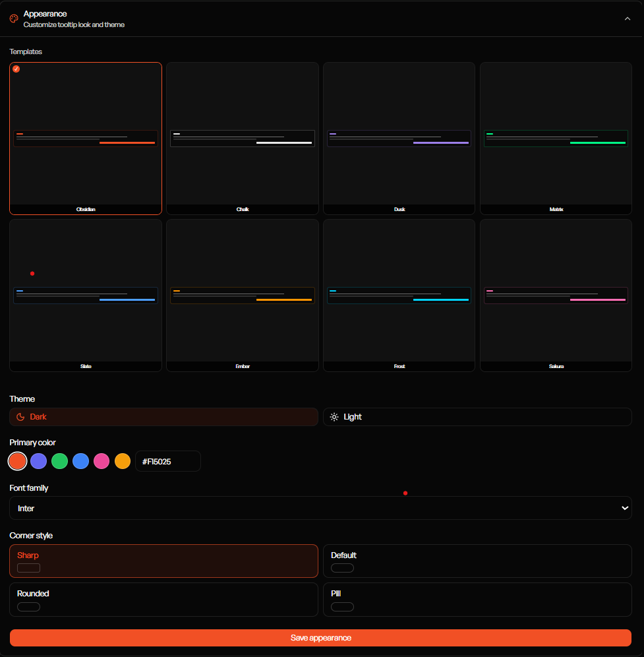The width and height of the screenshot is (644, 657).
Task: Click the Primary color label
Action: pyautogui.click(x=33, y=443)
